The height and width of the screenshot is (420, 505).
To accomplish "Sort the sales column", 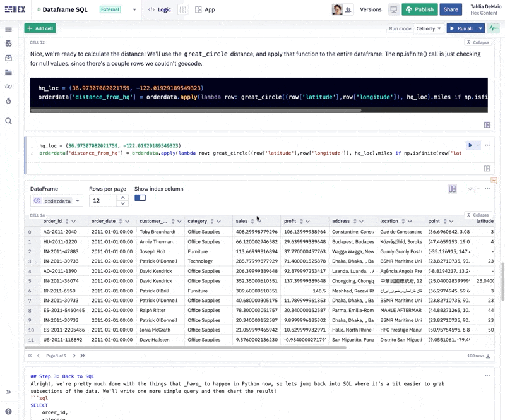I will [252, 222].
